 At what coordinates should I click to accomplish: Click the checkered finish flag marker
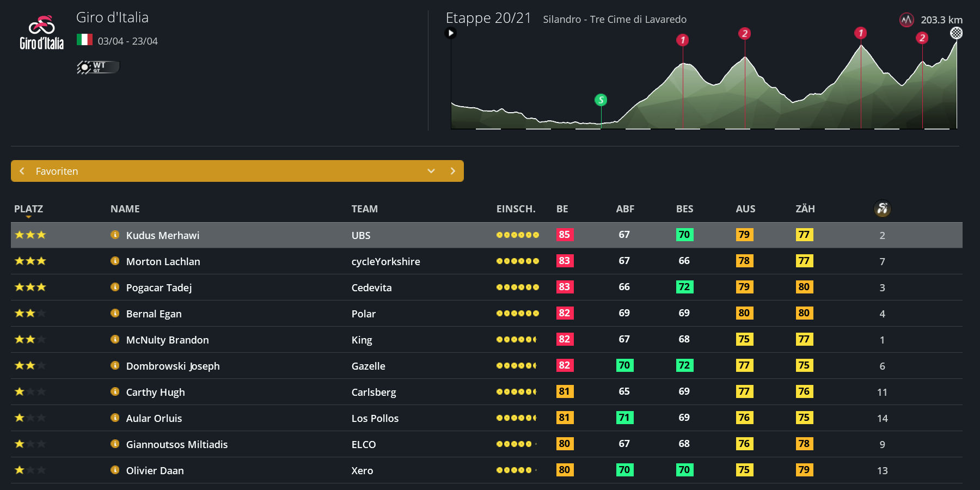coord(956,33)
